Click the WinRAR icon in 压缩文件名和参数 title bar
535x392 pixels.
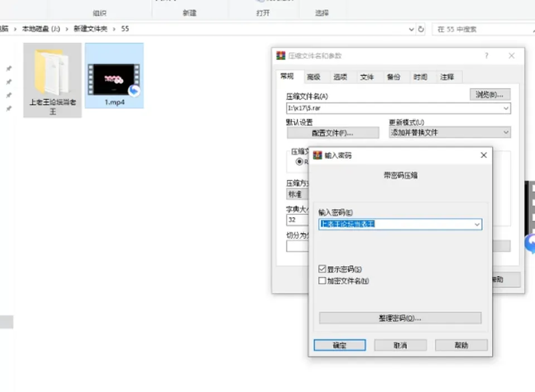pyautogui.click(x=281, y=56)
